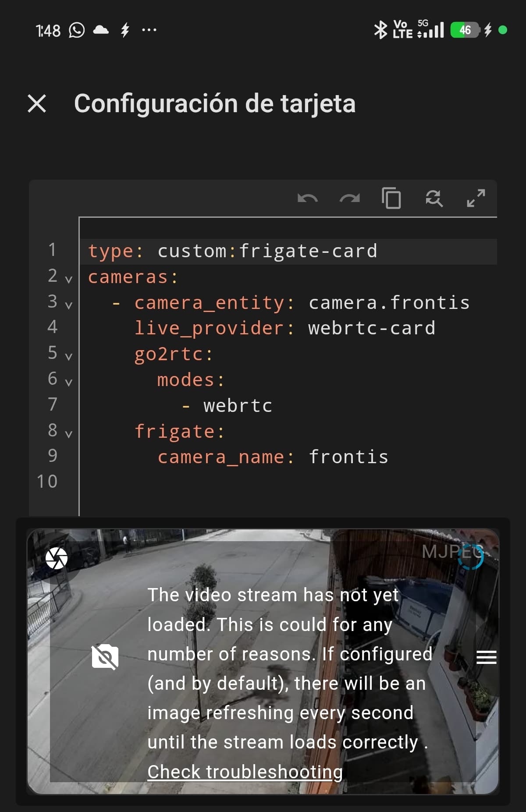Redo edit in code editor
Image resolution: width=526 pixels, height=812 pixels.
(349, 199)
